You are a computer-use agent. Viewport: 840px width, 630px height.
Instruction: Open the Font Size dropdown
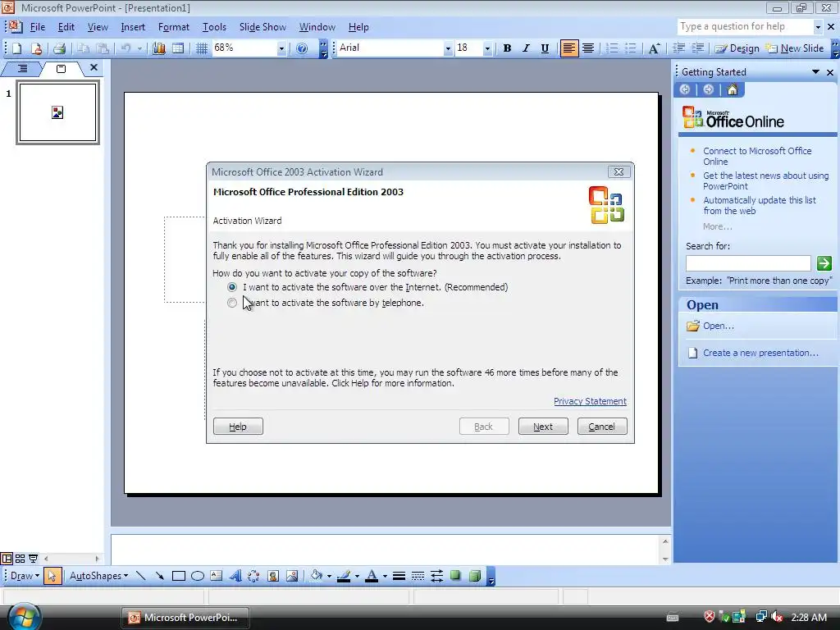coord(487,48)
